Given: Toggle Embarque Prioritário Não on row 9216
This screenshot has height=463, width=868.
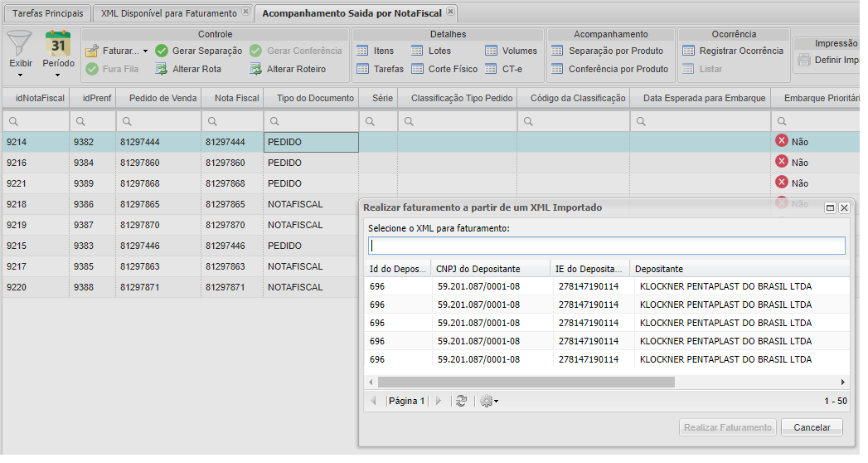Looking at the screenshot, I should click(781, 162).
